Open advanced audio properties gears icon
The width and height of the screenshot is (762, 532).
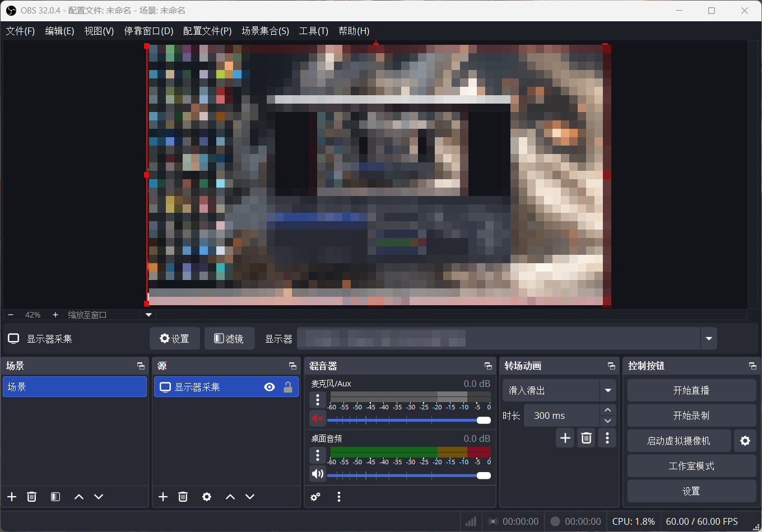[x=315, y=497]
